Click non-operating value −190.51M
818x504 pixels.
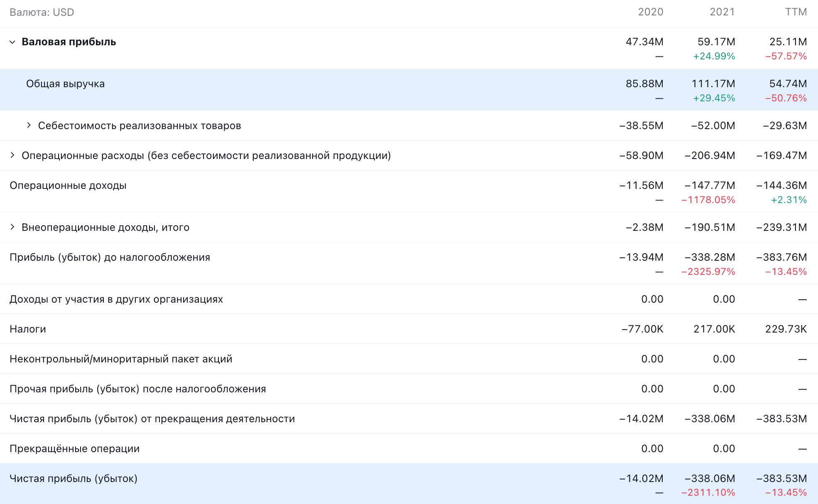pos(710,228)
